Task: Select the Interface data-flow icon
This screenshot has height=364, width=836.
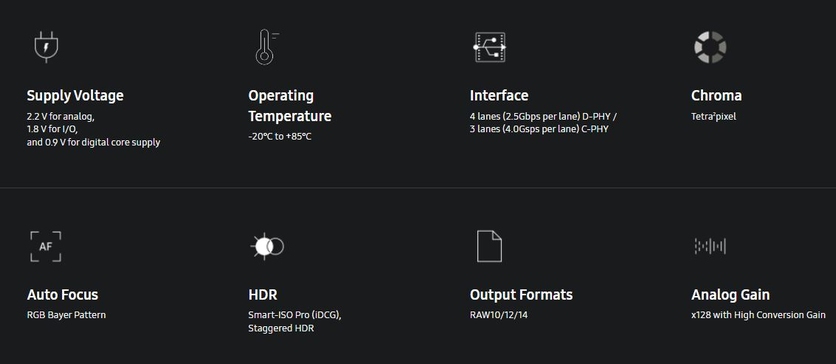Action: [x=490, y=47]
